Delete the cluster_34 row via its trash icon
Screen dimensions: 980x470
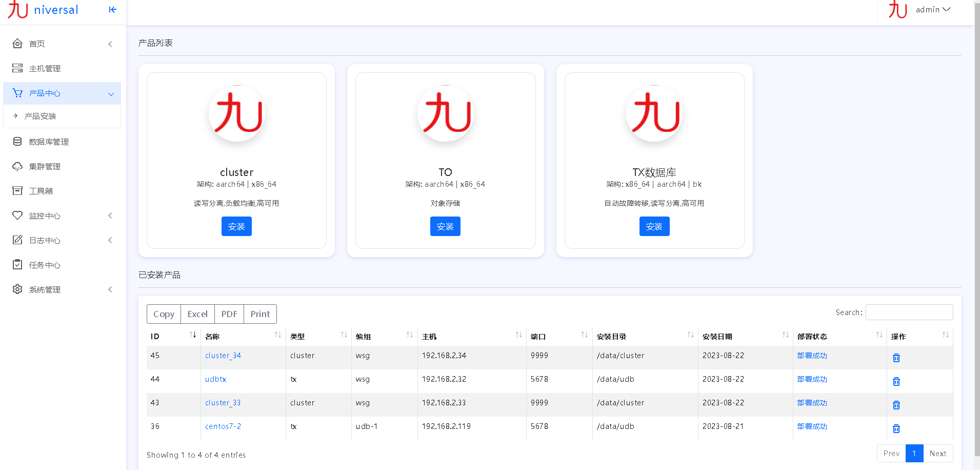click(896, 358)
